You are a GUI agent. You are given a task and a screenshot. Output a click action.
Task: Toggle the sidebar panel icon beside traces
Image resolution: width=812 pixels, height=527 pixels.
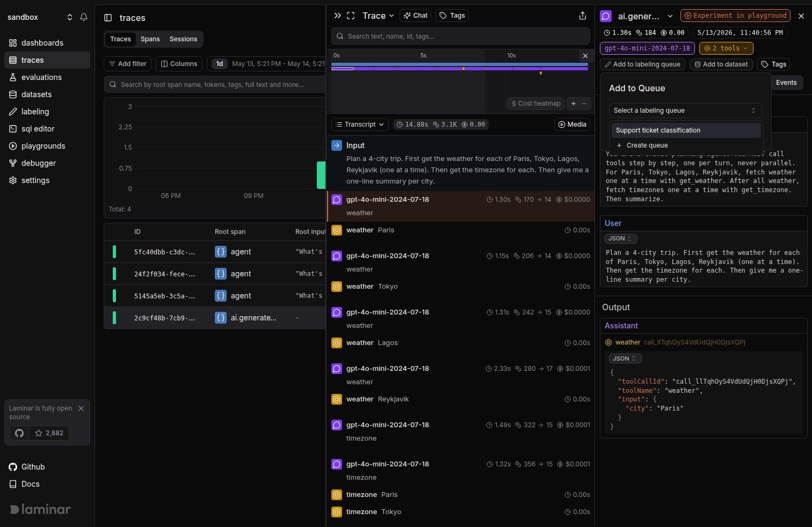[x=108, y=18]
